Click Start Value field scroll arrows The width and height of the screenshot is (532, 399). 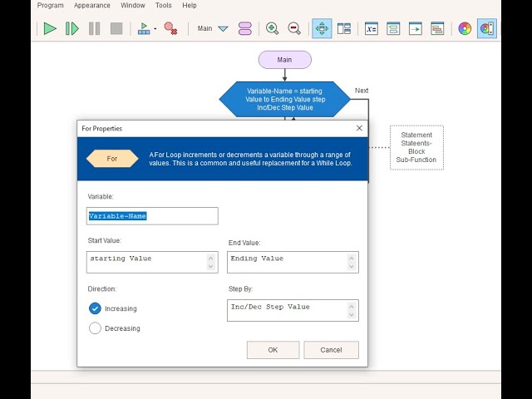[211, 262]
